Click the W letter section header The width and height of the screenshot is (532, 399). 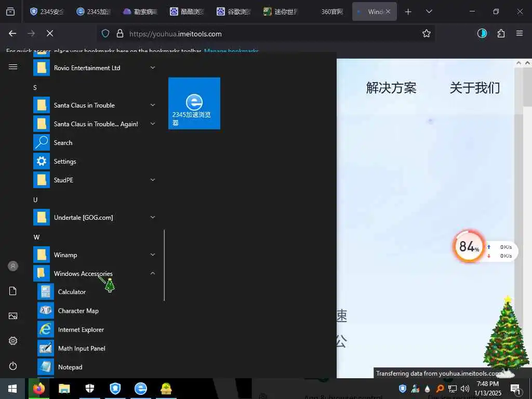36,237
